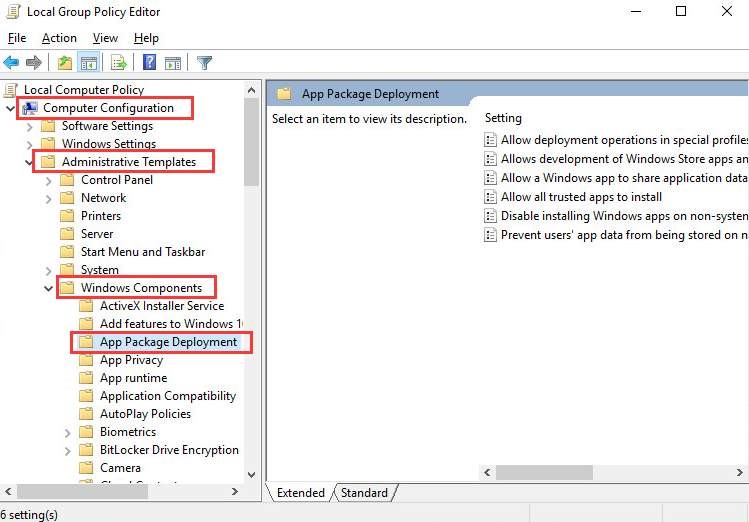Click the Filter funnel icon
Image resolution: width=749 pixels, height=522 pixels.
coord(204,63)
